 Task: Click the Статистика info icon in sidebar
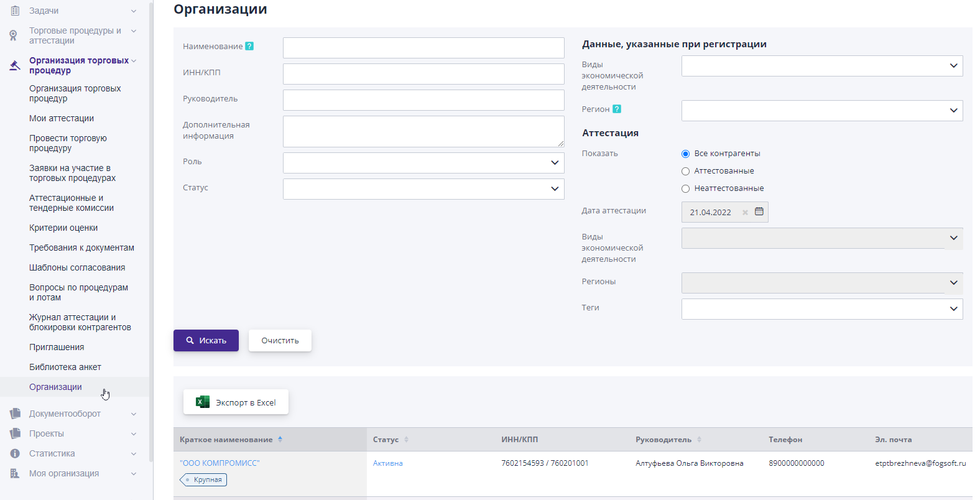[x=15, y=453]
